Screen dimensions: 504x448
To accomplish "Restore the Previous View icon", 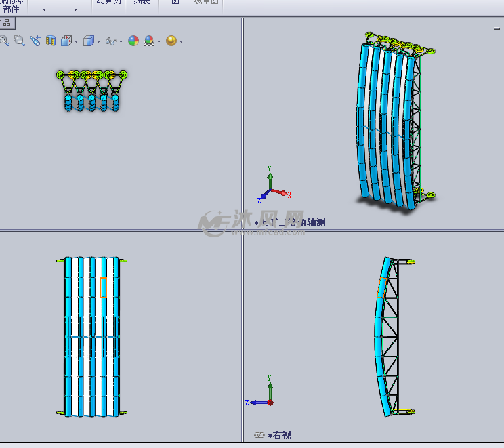I will click(35, 41).
